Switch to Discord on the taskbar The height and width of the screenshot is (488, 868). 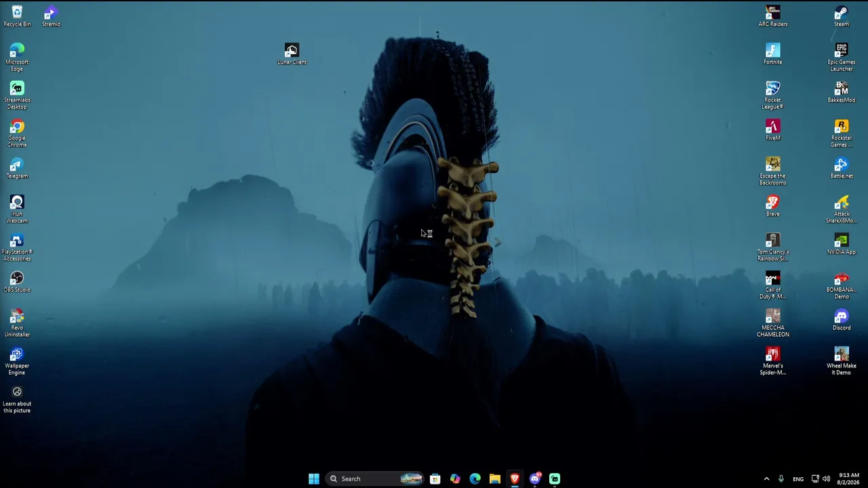coord(535,479)
